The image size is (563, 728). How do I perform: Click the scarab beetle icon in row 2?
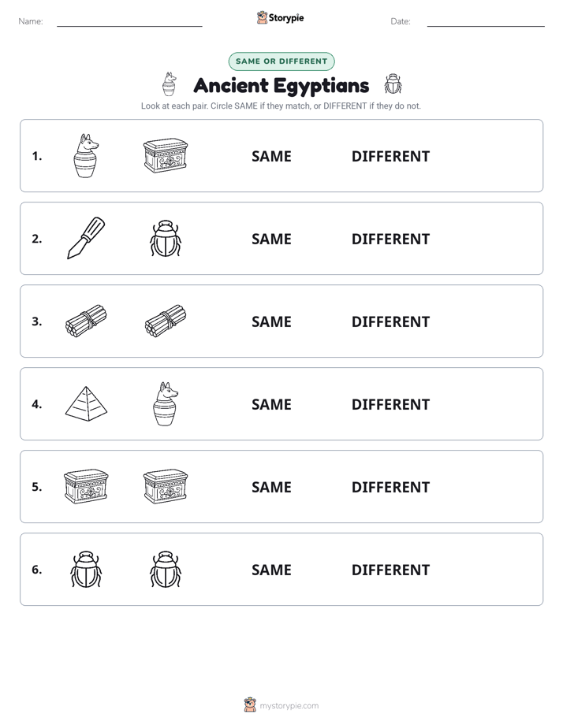click(166, 238)
